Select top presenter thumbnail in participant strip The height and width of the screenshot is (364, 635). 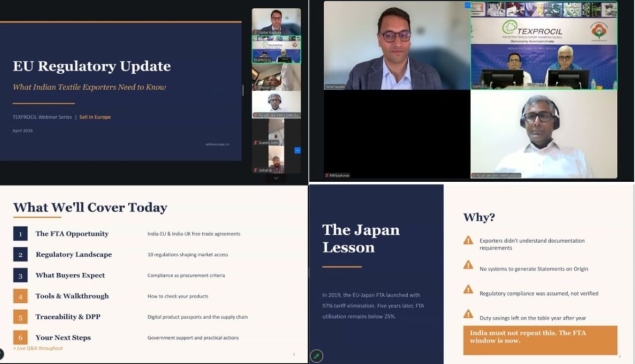[x=276, y=21]
